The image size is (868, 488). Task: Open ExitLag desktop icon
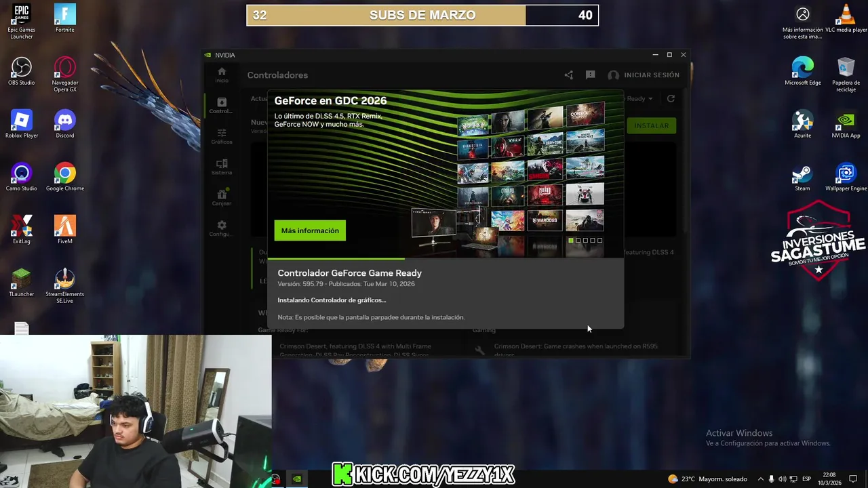(x=22, y=230)
